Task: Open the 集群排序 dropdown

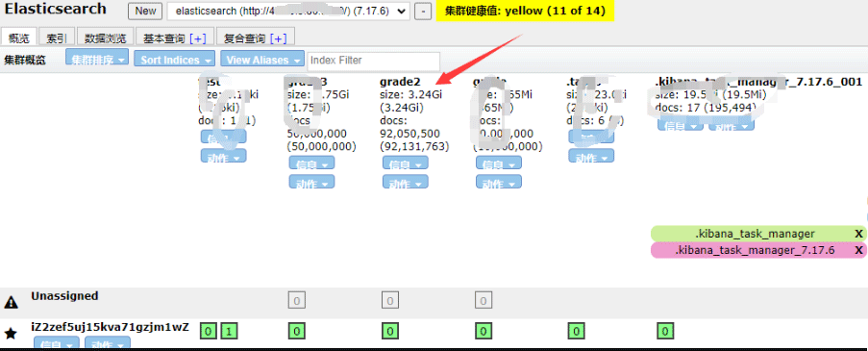Action: tap(97, 58)
